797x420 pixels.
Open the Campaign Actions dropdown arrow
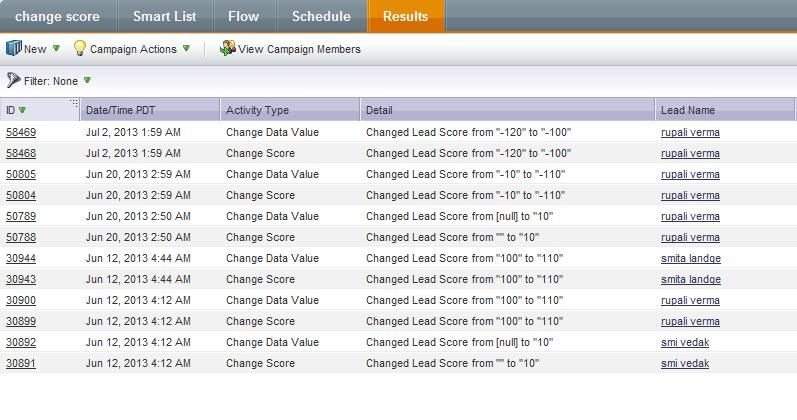[x=186, y=48]
